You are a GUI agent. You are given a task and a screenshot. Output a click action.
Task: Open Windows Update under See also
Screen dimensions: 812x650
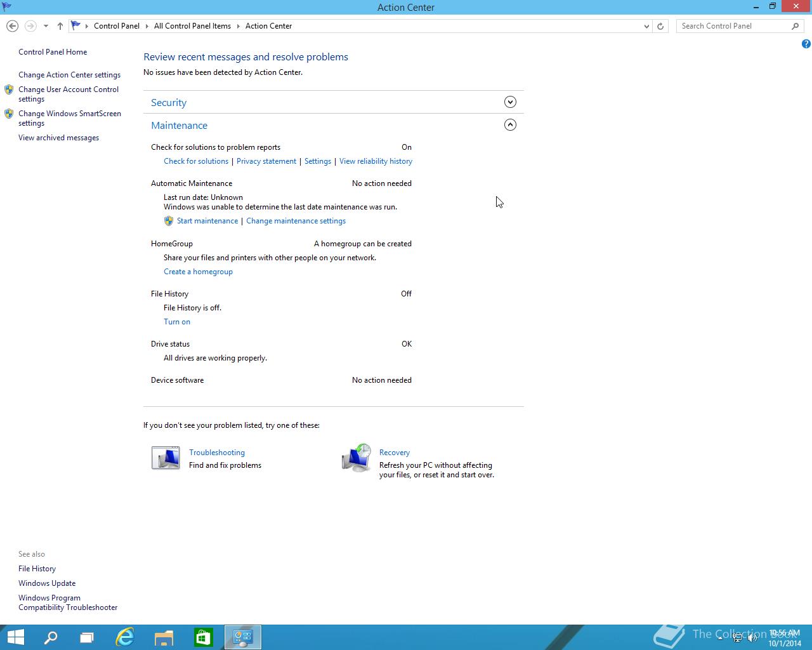[47, 583]
